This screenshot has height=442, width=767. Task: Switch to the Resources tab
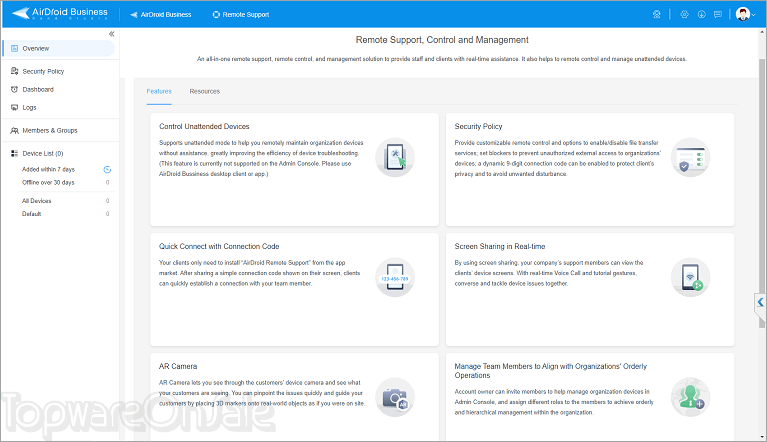(204, 91)
